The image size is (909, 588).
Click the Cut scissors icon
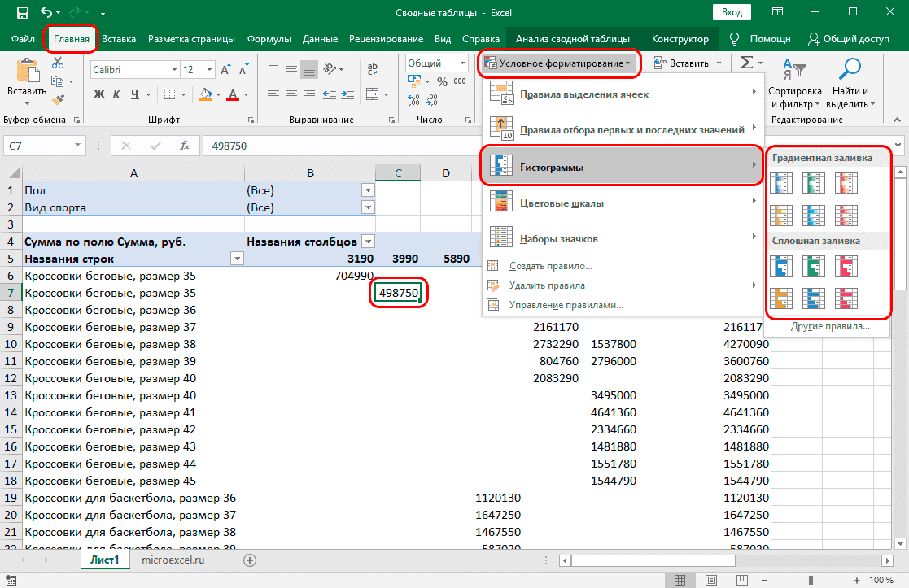click(x=58, y=64)
